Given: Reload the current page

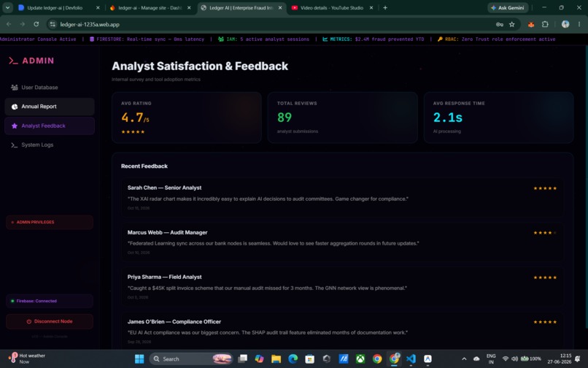Looking at the screenshot, I should 36,24.
